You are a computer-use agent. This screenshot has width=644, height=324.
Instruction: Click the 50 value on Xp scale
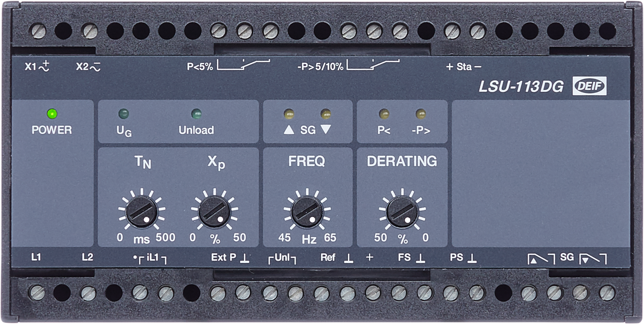click(x=240, y=238)
